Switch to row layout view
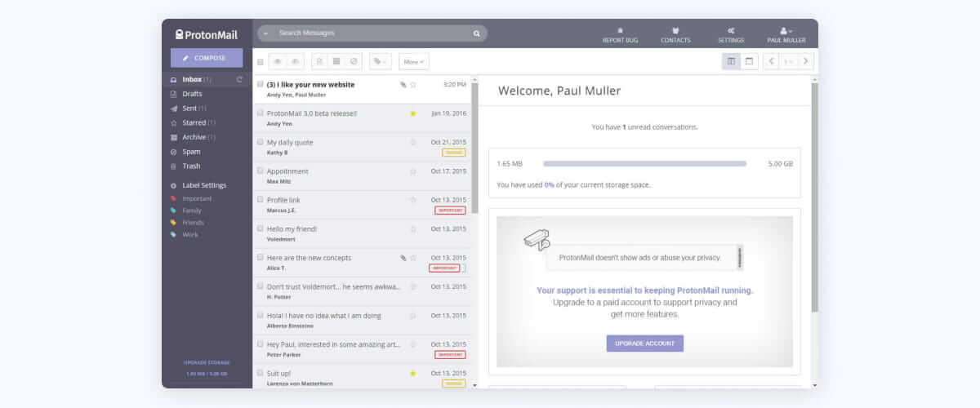The width and height of the screenshot is (980, 408). pos(749,61)
